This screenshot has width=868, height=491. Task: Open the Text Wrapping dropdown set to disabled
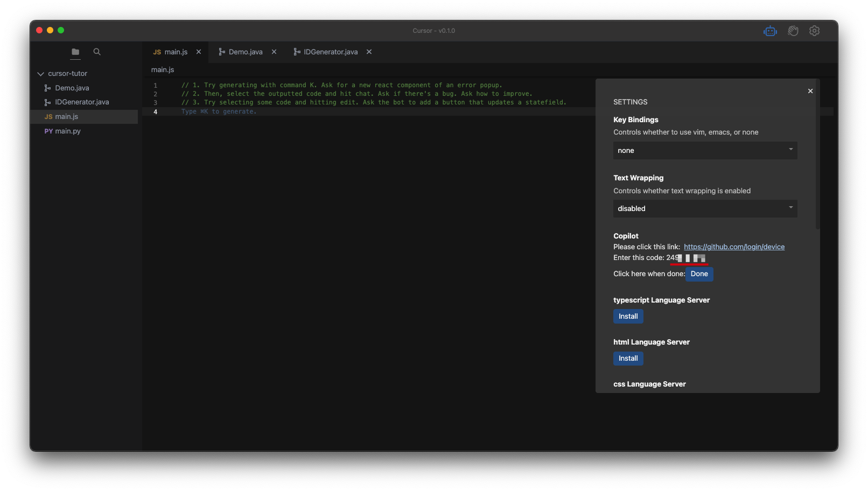tap(705, 209)
